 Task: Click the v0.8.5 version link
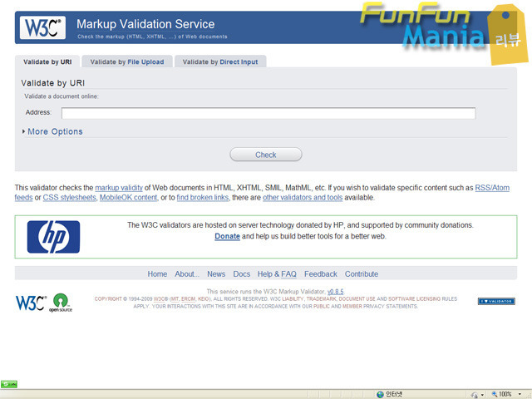pos(335,292)
